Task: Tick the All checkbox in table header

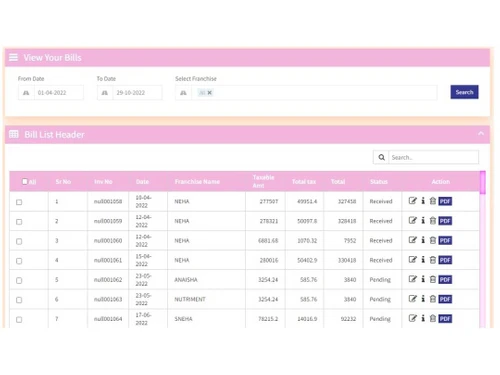Action: (25, 182)
